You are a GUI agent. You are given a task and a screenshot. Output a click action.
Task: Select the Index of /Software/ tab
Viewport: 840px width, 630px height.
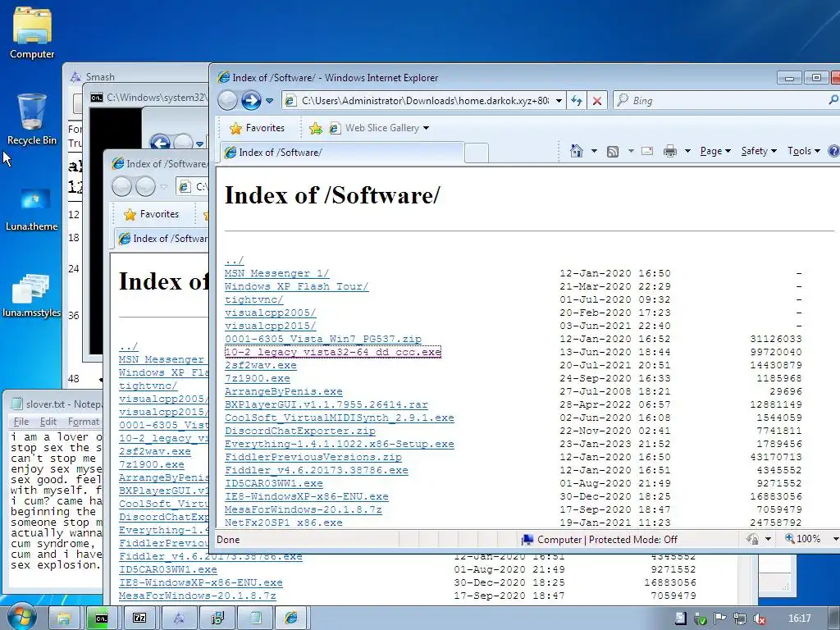point(341,152)
